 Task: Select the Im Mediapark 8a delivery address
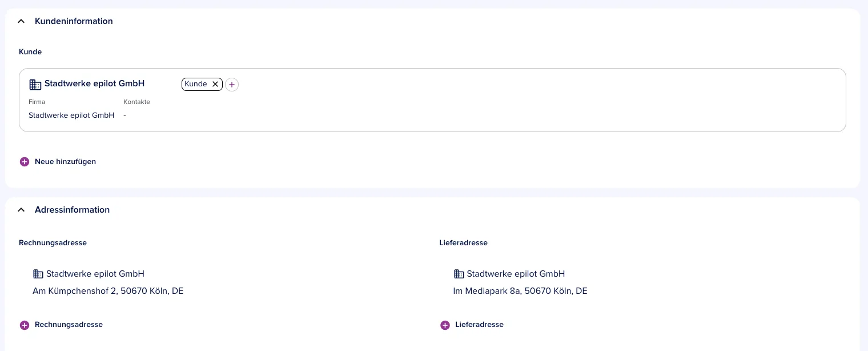click(520, 291)
